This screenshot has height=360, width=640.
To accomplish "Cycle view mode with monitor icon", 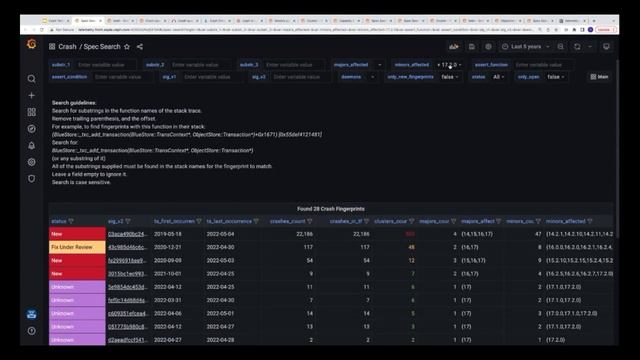I will [x=606, y=47].
